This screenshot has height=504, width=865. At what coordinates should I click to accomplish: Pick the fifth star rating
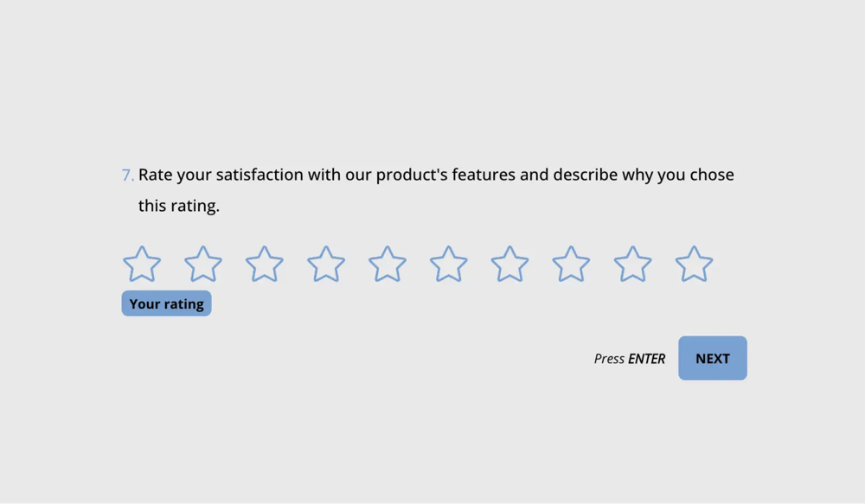pos(388,265)
